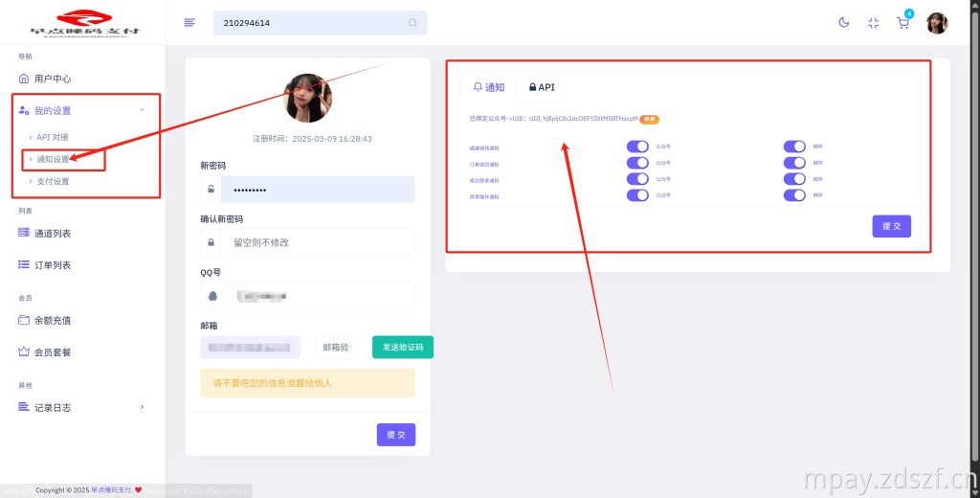Click the hamburger menu icon in the header
The image size is (980, 498).
(189, 23)
